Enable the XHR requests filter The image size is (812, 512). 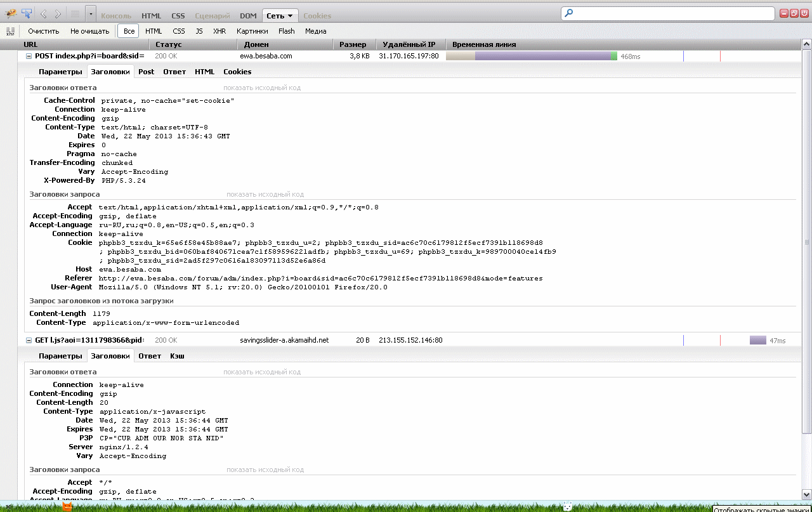[219, 31]
